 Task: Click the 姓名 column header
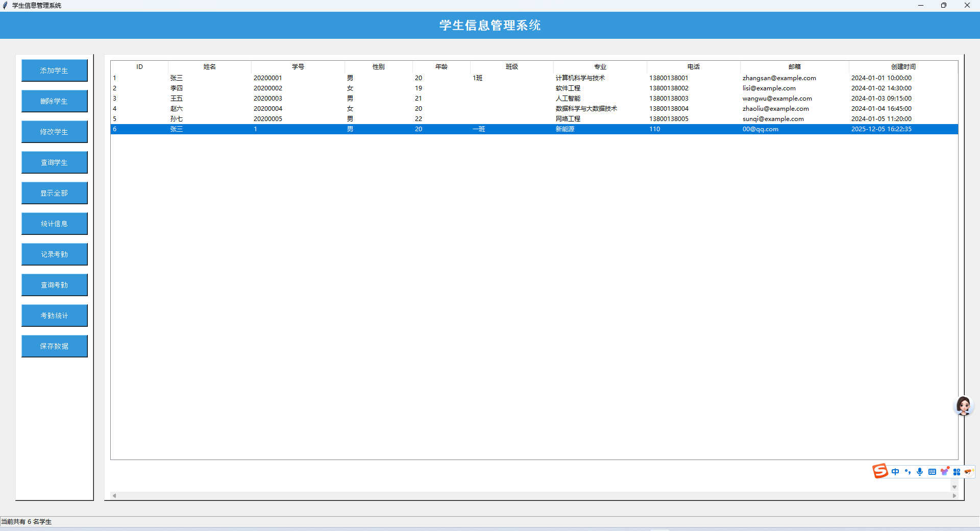pos(209,66)
